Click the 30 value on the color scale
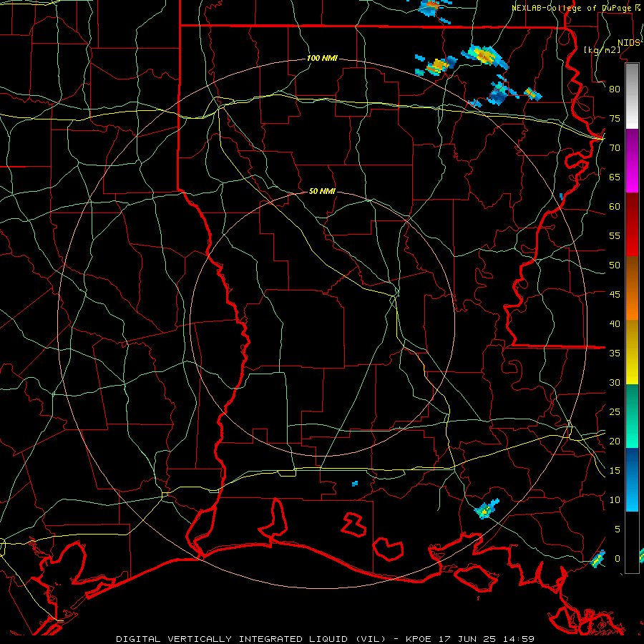 click(615, 383)
